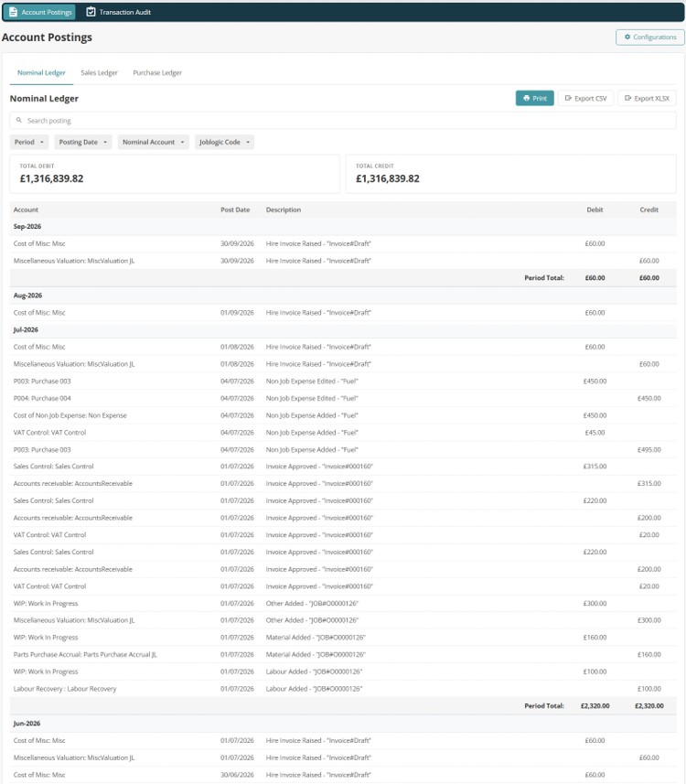The image size is (686, 784).
Task: Click the Account Postings document icon
Action: coord(13,12)
